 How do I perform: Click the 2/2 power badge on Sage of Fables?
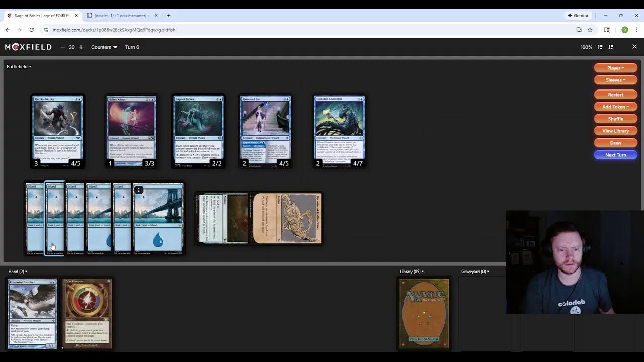click(x=217, y=163)
